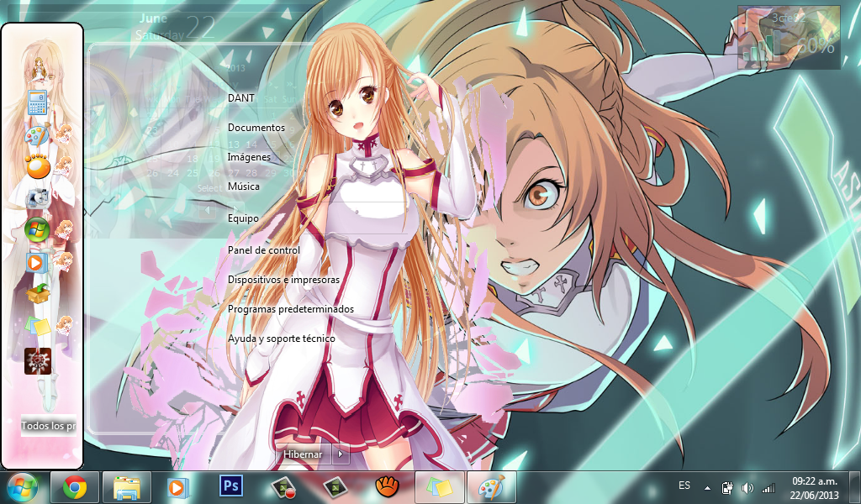Open Imágenes library
Viewport: 861px width, 504px height.
tap(249, 157)
